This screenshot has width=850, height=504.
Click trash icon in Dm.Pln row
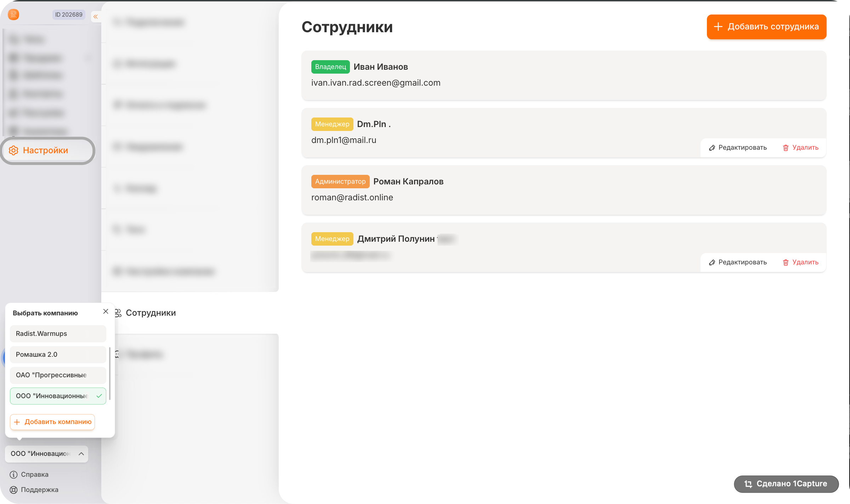[786, 148]
